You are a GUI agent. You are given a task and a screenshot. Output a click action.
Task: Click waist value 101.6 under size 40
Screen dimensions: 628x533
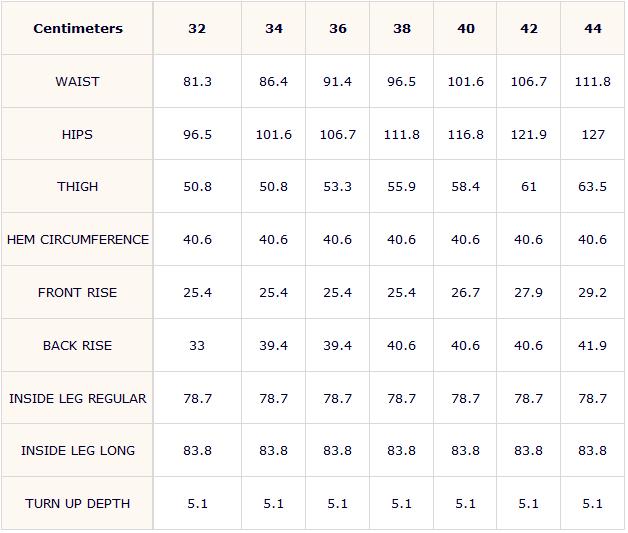pyautogui.click(x=465, y=81)
